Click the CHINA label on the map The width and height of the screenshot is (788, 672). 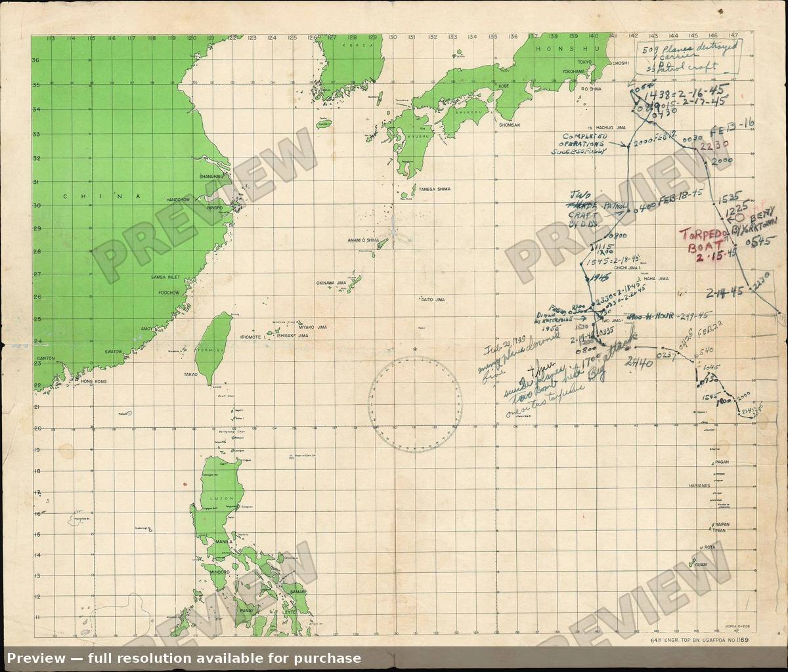coord(101,197)
